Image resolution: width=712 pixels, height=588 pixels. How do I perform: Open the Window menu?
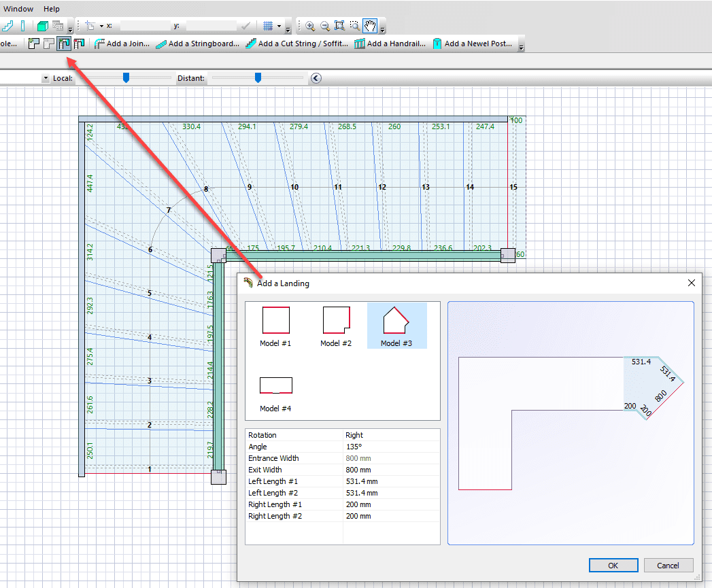[18, 9]
